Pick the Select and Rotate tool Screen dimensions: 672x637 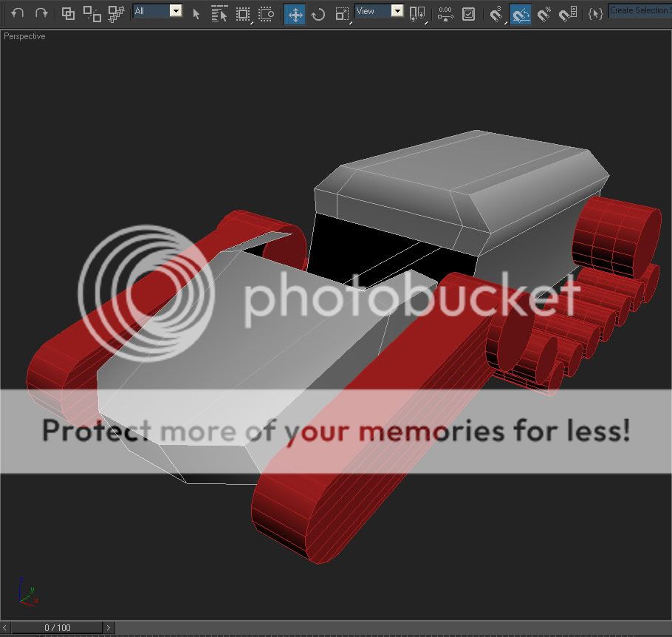click(318, 14)
